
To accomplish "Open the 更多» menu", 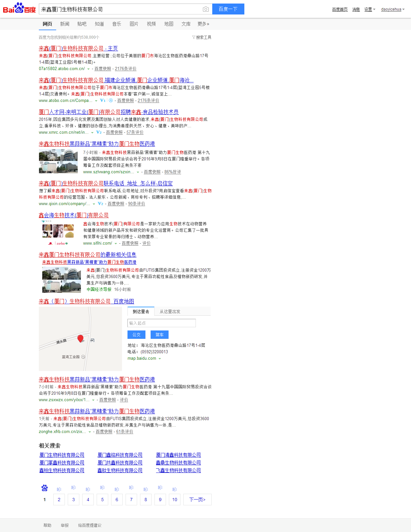I will click(x=203, y=24).
